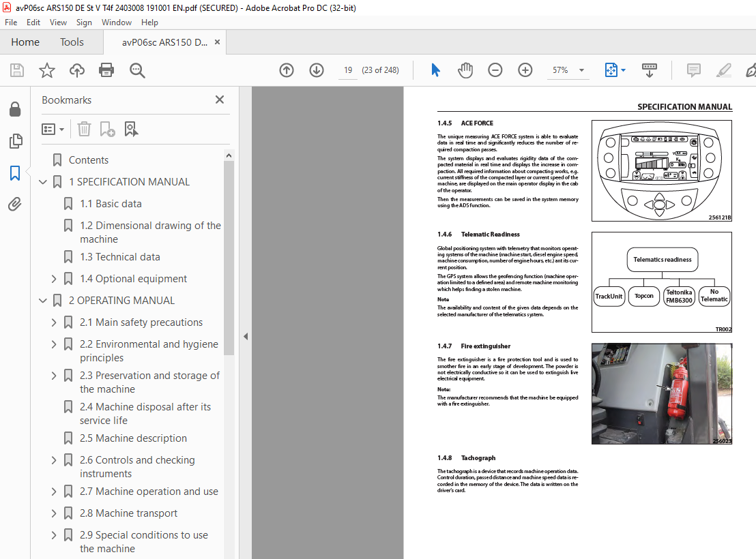Collapse 2 OPERATING MANUAL bookmark
Image resolution: width=756 pixels, height=559 pixels.
pos(42,301)
